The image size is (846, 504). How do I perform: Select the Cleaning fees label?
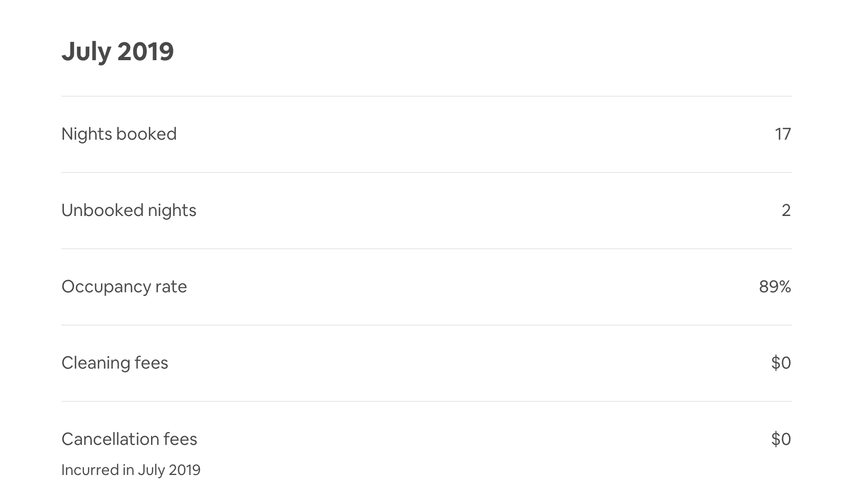click(114, 363)
